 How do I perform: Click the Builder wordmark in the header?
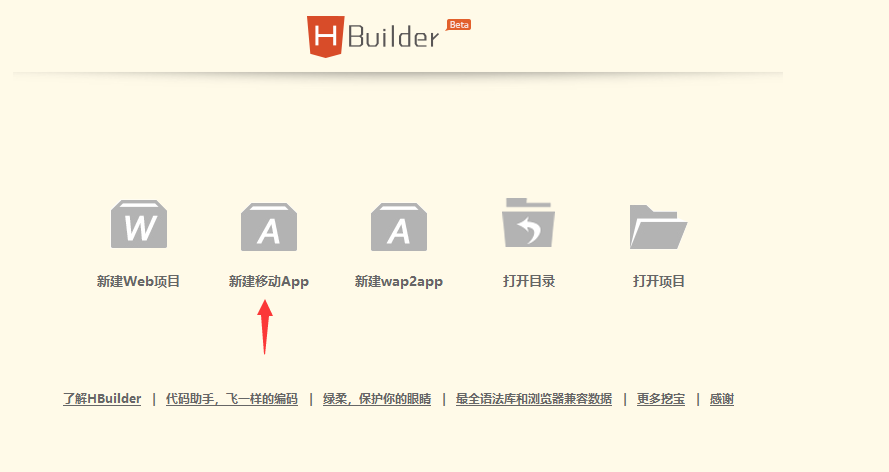click(x=394, y=38)
